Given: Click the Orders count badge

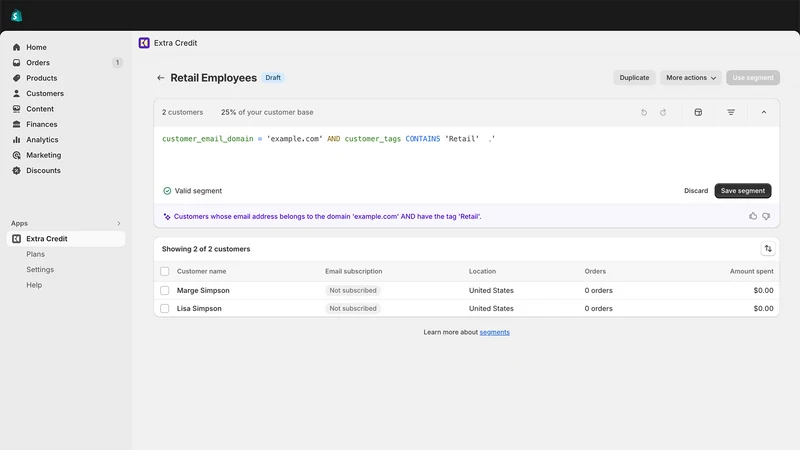Looking at the screenshot, I should click(x=117, y=62).
